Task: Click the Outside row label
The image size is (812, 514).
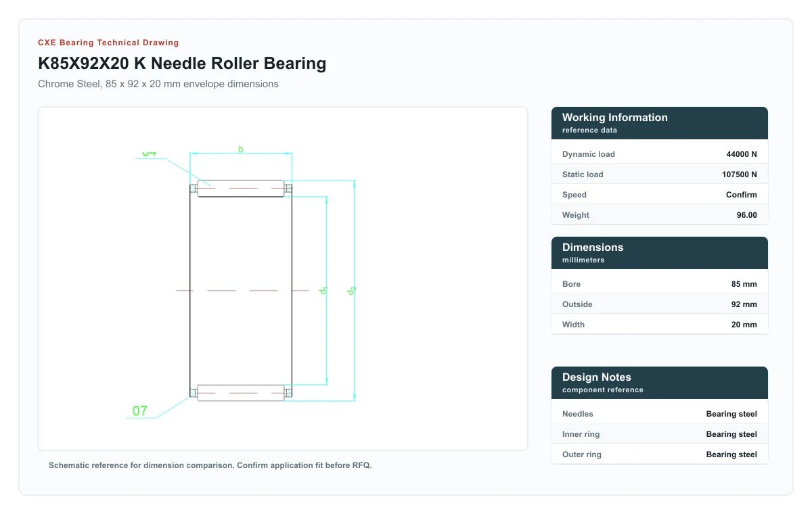Action: coord(578,304)
